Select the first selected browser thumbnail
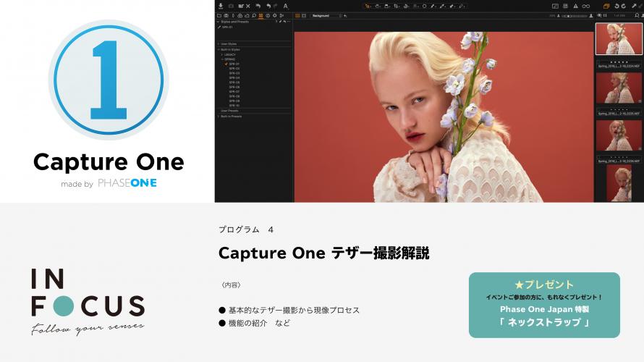Screen dimensions: 644x362 tap(618, 38)
